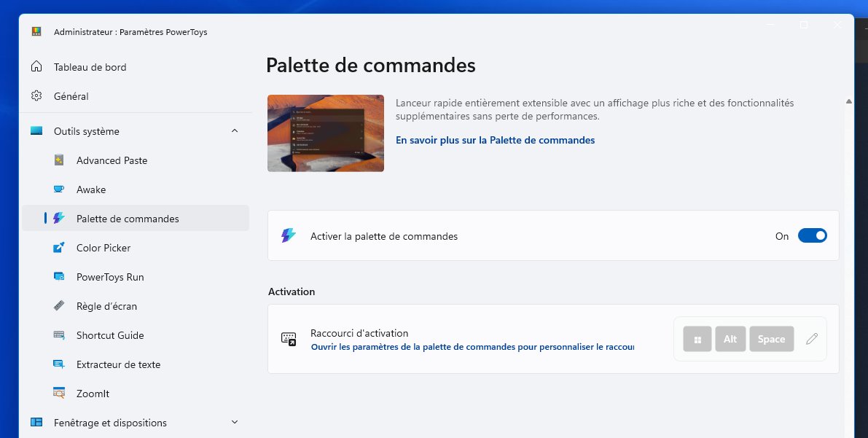This screenshot has width=868, height=438.
Task: Click the Administrateur : Paramètres PowerToys title
Action: pyautogui.click(x=130, y=32)
